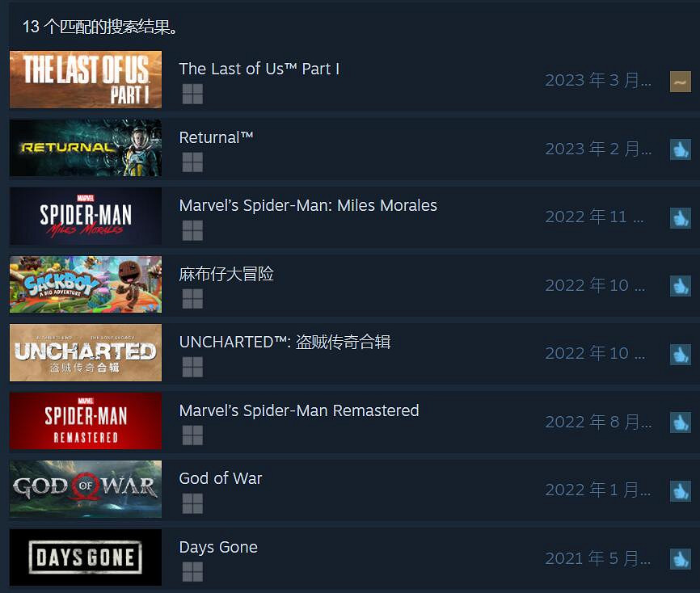Image resolution: width=700 pixels, height=593 pixels.
Task: Click the thumbs-up review icon for Miles Morales
Action: [x=680, y=218]
